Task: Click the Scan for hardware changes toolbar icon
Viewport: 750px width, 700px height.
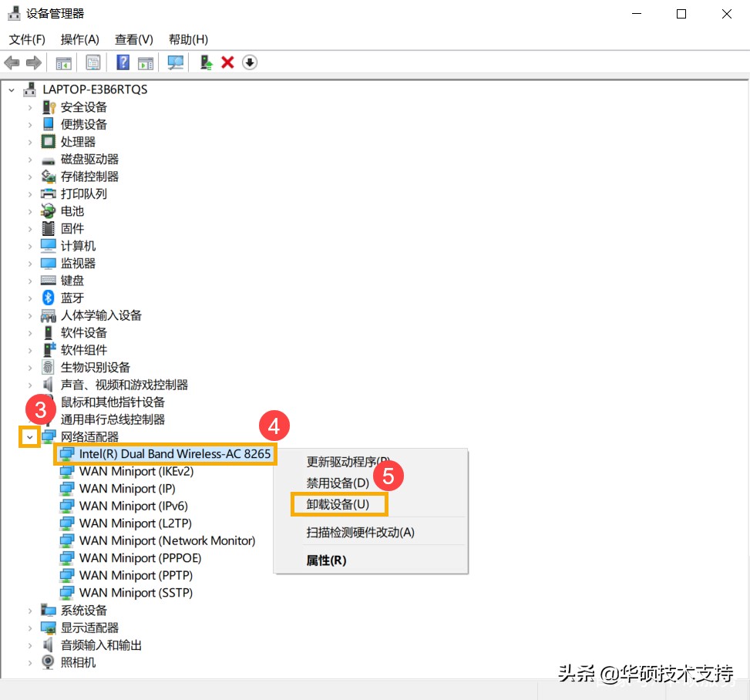Action: [x=177, y=62]
